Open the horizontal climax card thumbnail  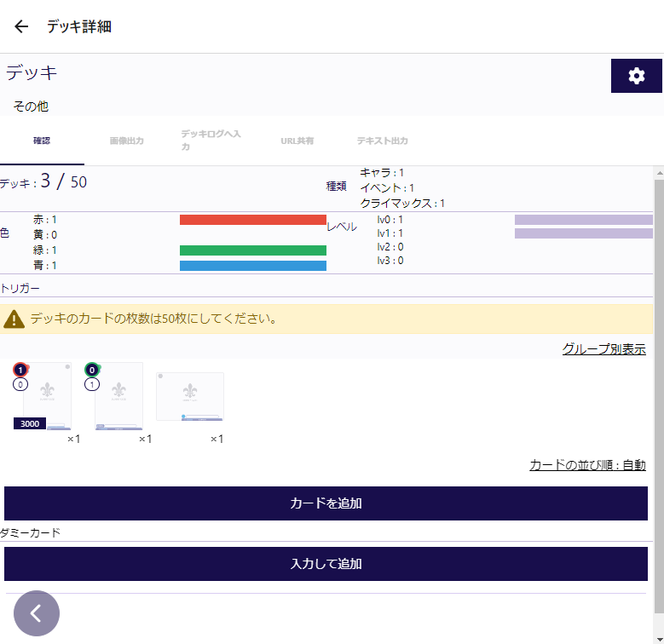point(190,396)
